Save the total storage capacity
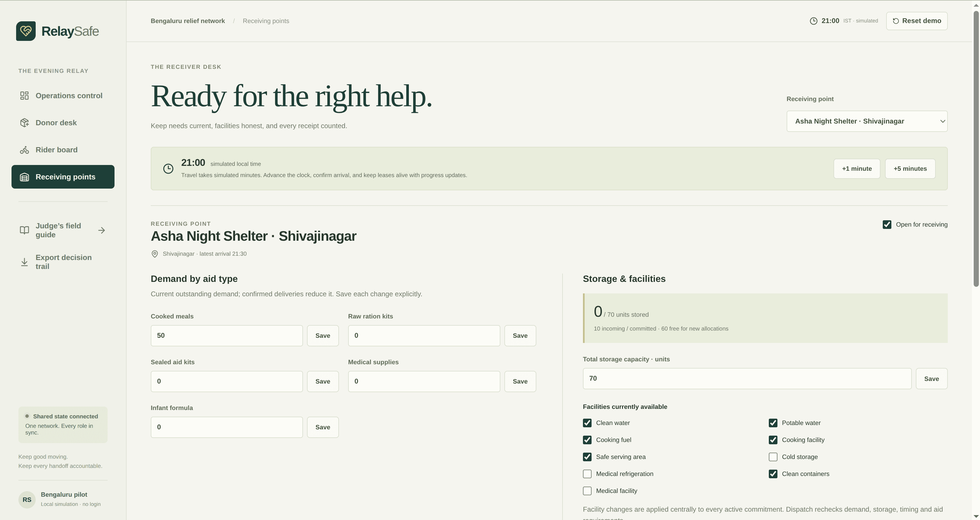Screen dimensions: 980x520 click(931, 379)
